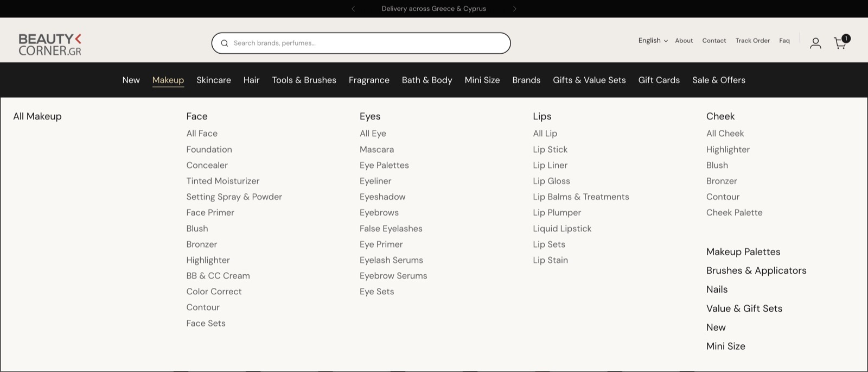This screenshot has width=868, height=372.
Task: Open the Lips category heading
Action: coord(542,116)
